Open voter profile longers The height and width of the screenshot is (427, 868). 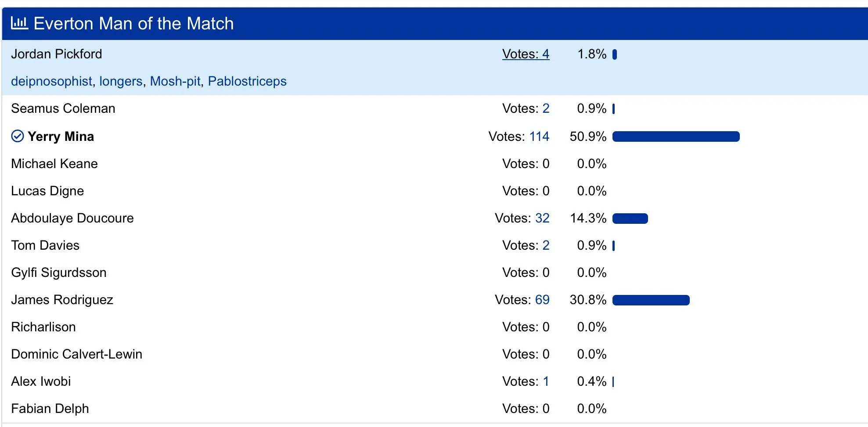[121, 81]
